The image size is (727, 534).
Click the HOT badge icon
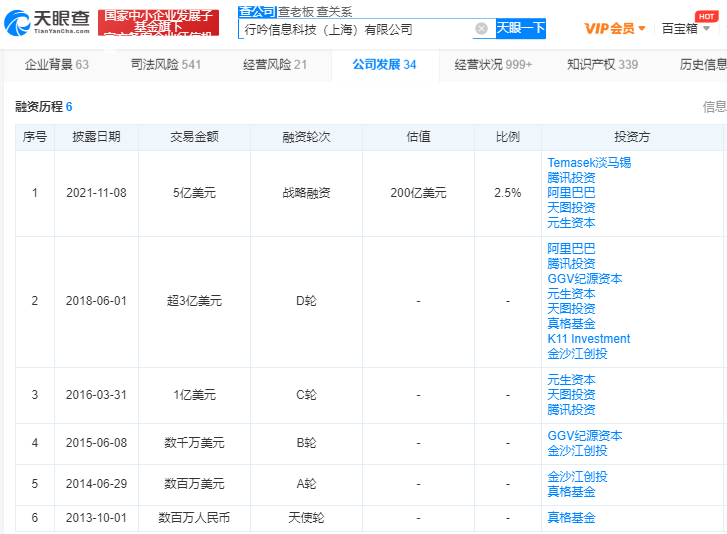(x=706, y=16)
